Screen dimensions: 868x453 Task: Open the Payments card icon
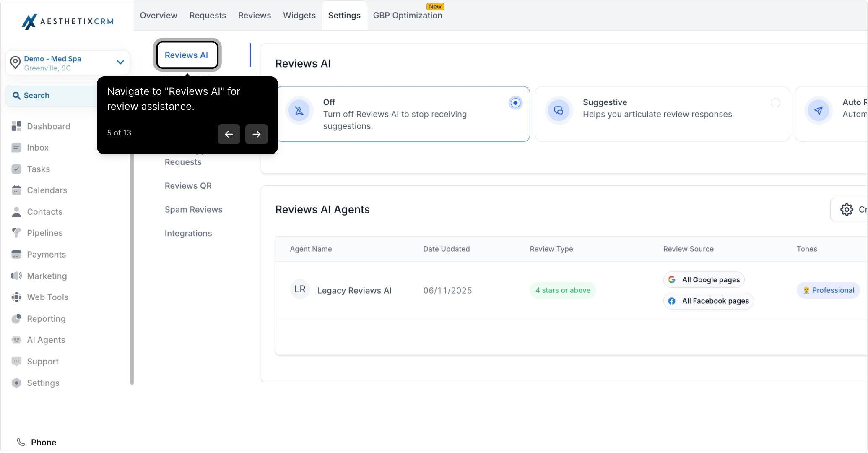tap(16, 255)
